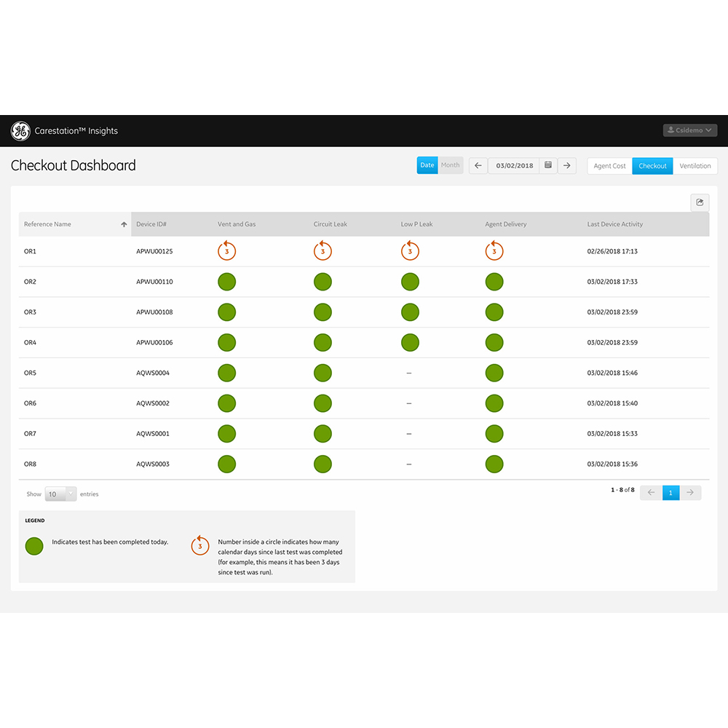
Task: Switch view to Month mode
Action: (x=451, y=165)
